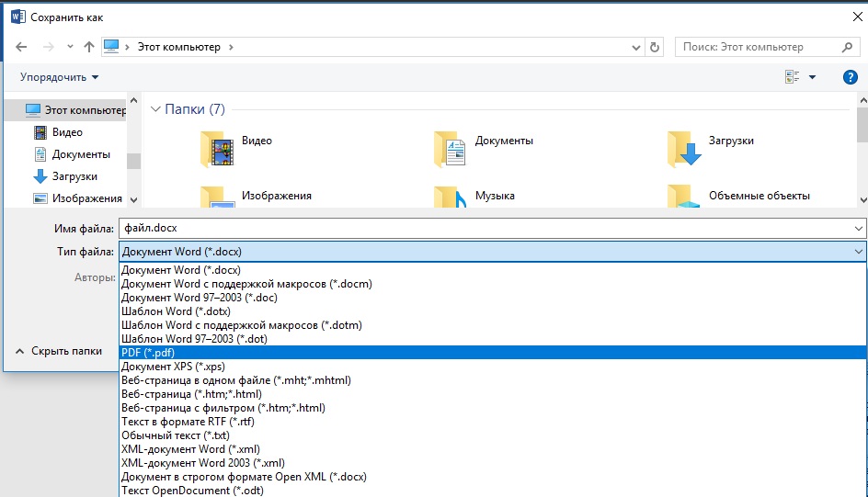The image size is (868, 497).
Task: Open the Видео folder icon in main pane
Action: [217, 146]
